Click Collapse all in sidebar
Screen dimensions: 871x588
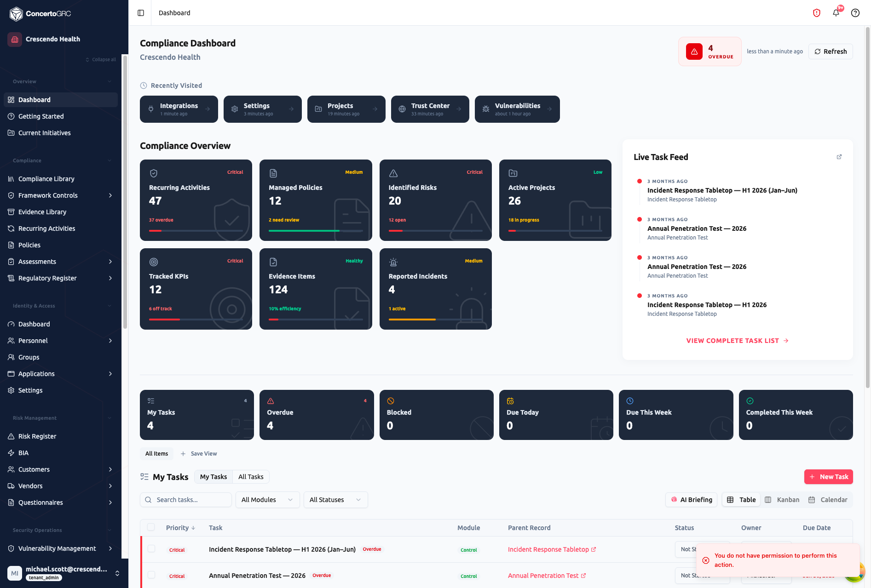coord(101,60)
